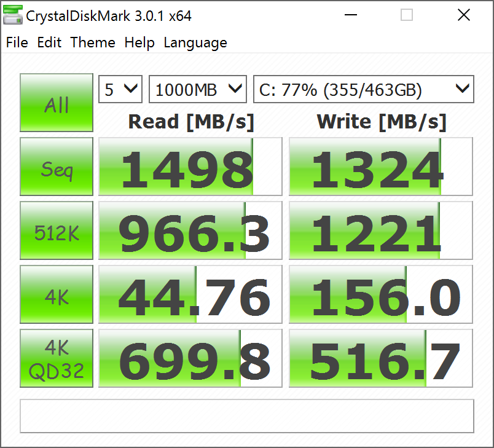This screenshot has width=494, height=448.
Task: Click the Read [MB/s] column header
Action: [x=191, y=122]
